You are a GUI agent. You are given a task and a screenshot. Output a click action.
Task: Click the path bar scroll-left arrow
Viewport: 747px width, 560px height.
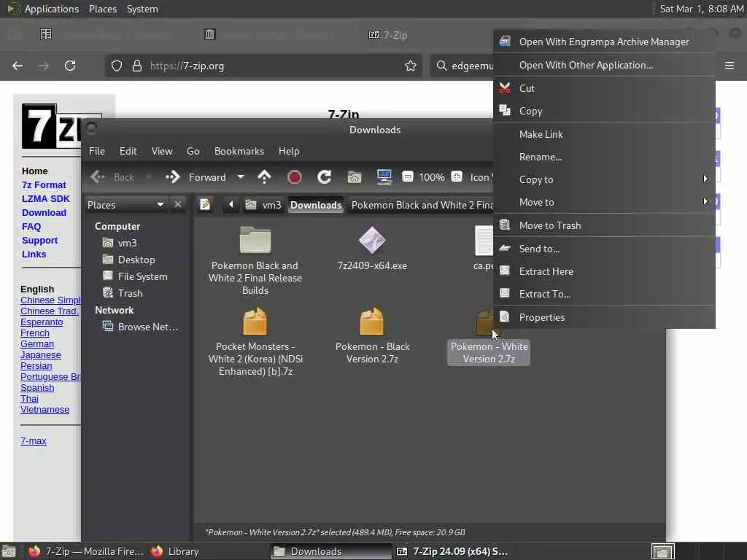tap(231, 205)
